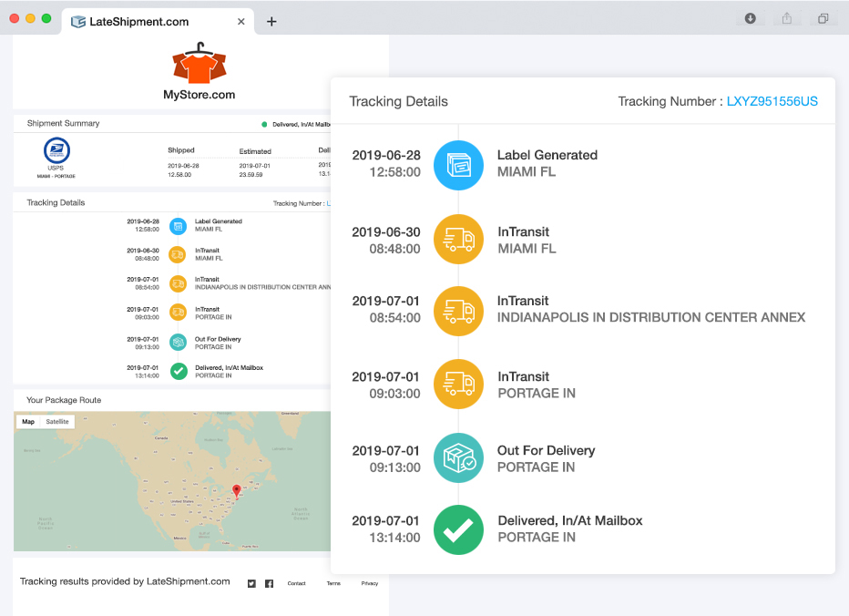The height and width of the screenshot is (616, 849).
Task: Click the 'United States' label on the route map
Action: 181,502
